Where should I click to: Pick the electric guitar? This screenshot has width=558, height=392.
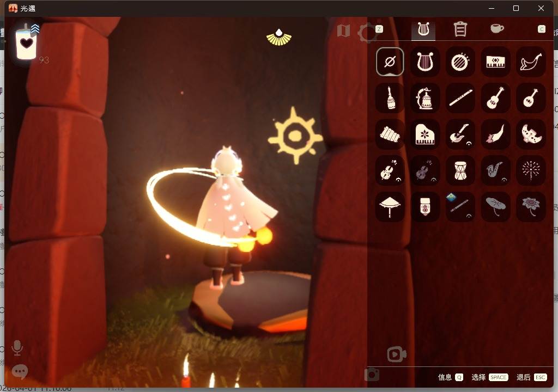coord(460,134)
